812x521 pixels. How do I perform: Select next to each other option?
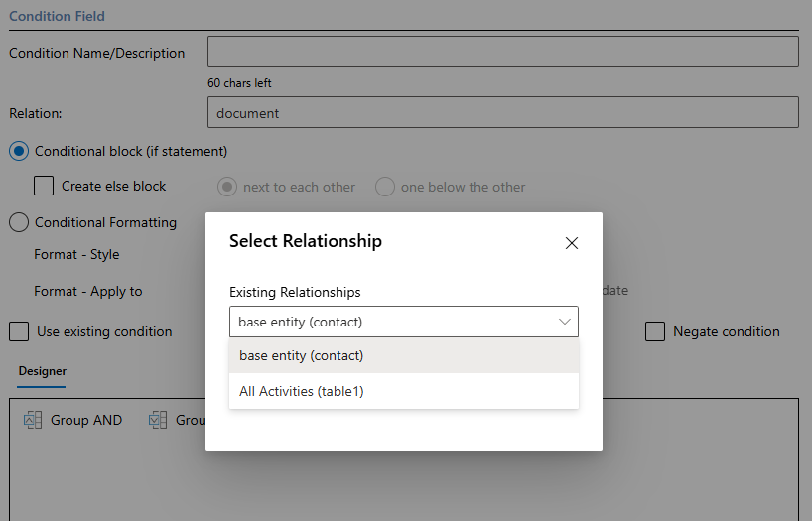(227, 187)
